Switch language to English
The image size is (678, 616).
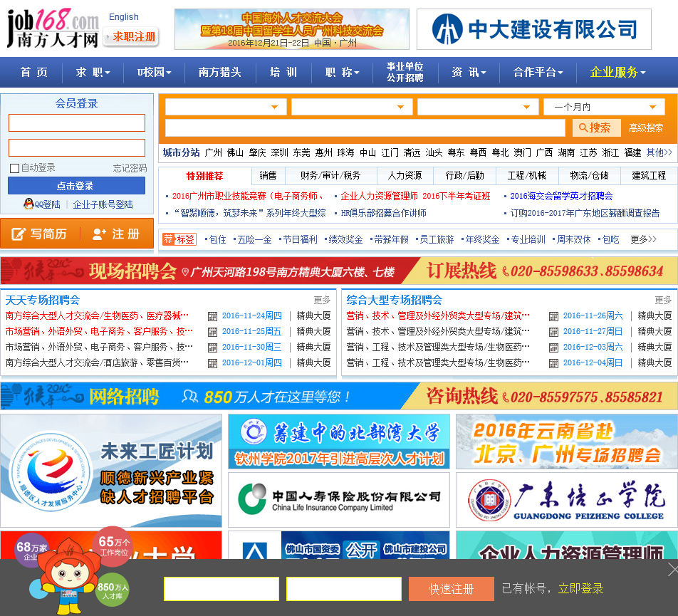124,17
